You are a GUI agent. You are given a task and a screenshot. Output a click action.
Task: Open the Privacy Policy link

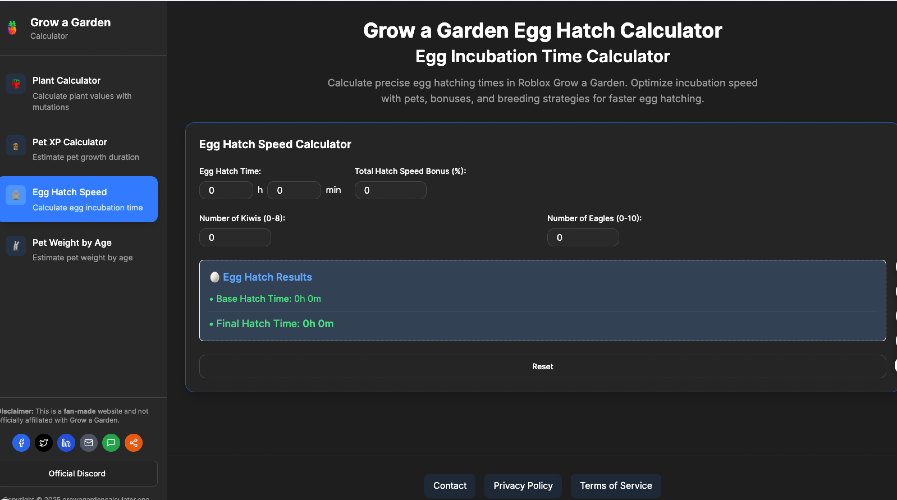click(x=523, y=486)
